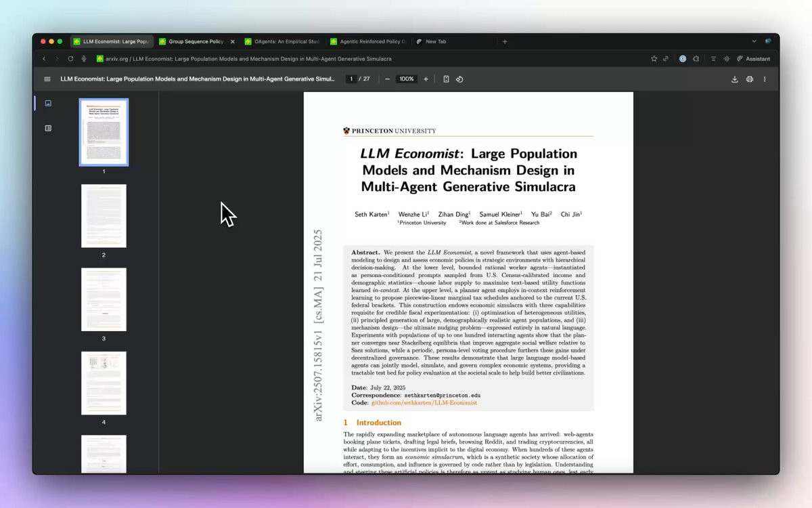Select page 1 thumbnail
The height and width of the screenshot is (508, 812).
(104, 132)
